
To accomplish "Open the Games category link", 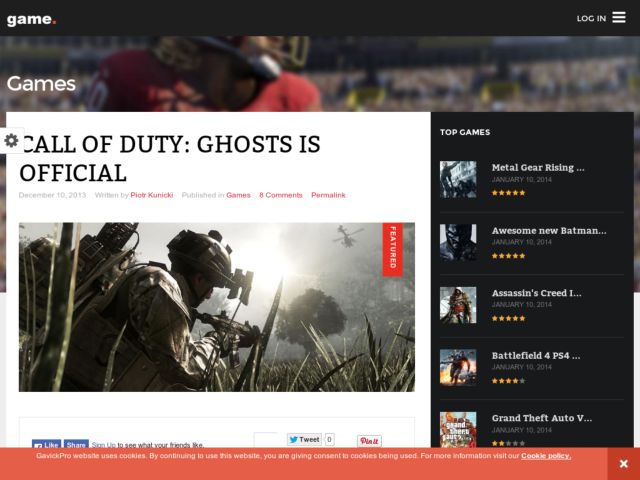I will (x=238, y=195).
